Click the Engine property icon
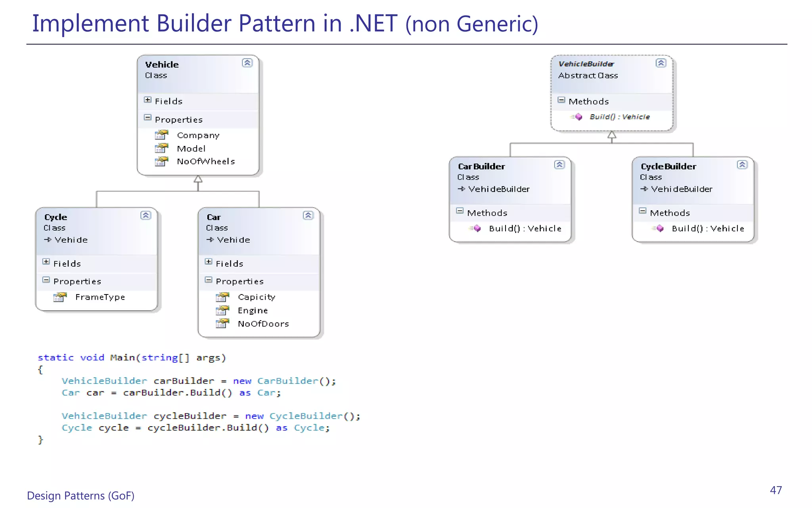812x508 pixels. coord(222,310)
